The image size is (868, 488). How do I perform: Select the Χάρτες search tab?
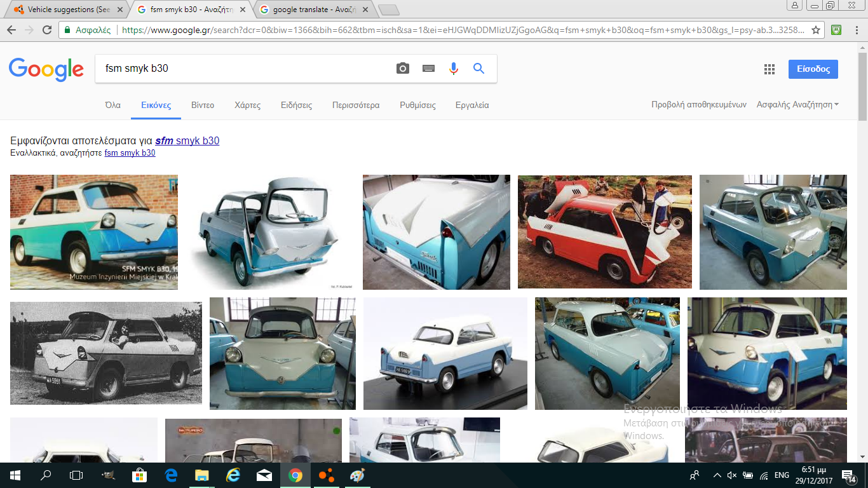[247, 105]
